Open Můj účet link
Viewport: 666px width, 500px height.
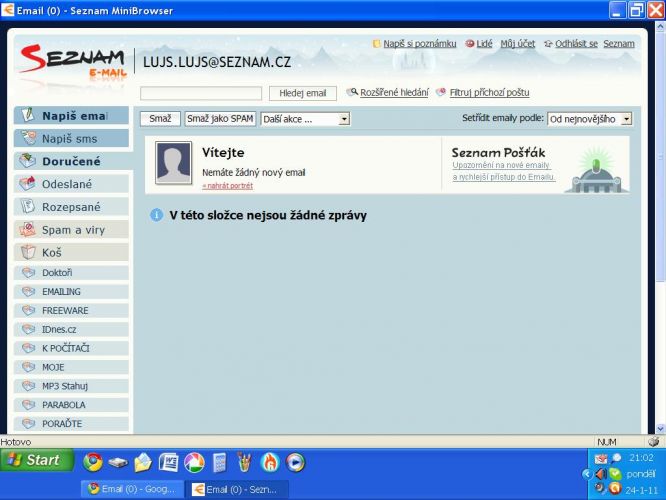tap(518, 44)
